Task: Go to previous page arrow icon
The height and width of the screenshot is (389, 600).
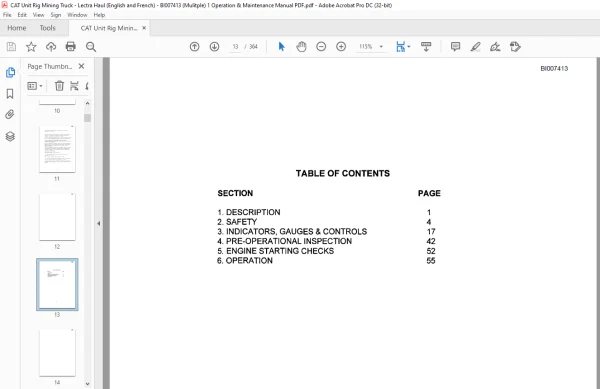Action: point(194,47)
